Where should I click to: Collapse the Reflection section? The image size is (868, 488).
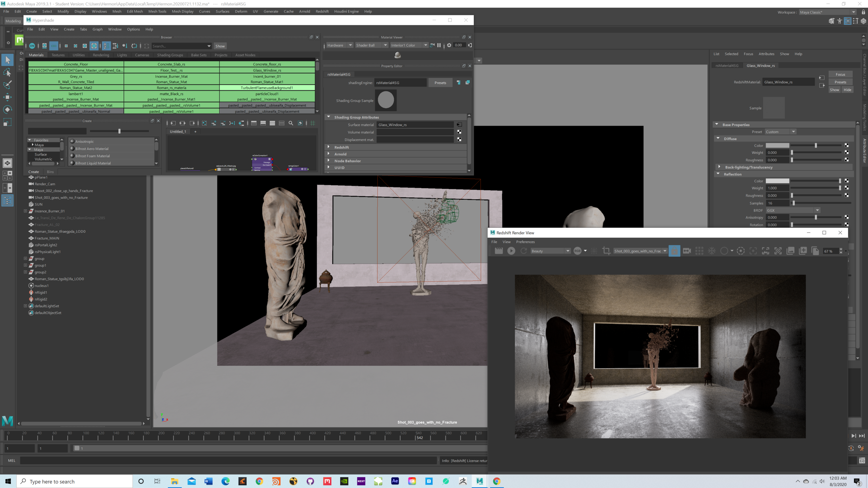pos(718,174)
